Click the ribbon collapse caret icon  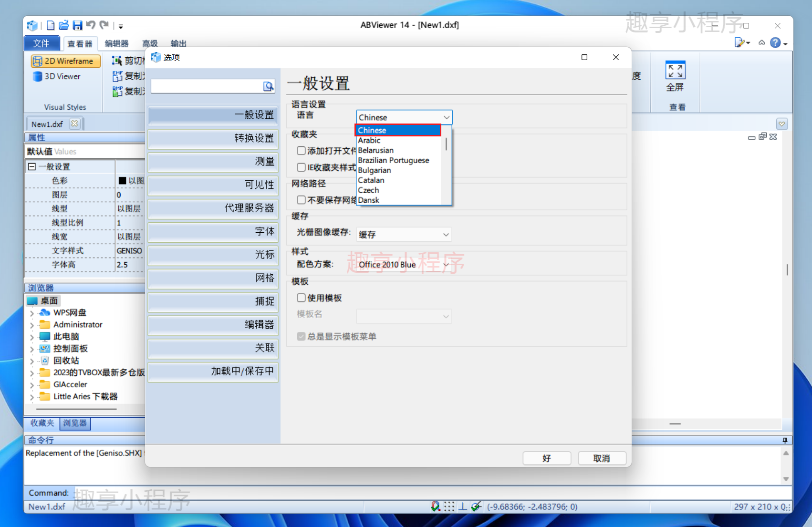pyautogui.click(x=762, y=43)
